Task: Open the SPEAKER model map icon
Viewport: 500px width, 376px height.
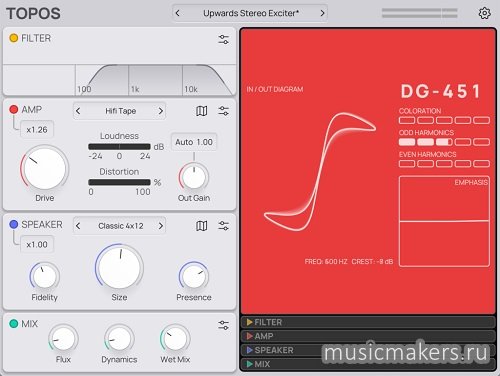Action: click(201, 226)
